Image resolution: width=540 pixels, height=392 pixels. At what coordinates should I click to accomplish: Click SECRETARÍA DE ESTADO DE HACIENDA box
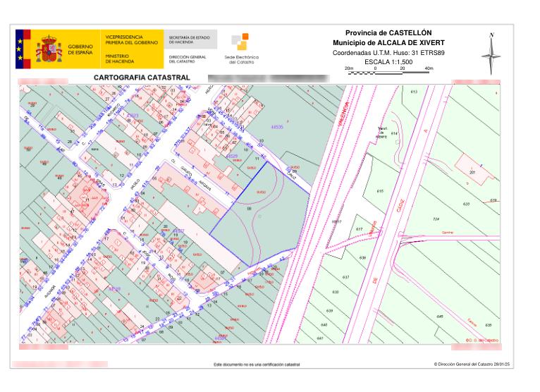coord(190,39)
